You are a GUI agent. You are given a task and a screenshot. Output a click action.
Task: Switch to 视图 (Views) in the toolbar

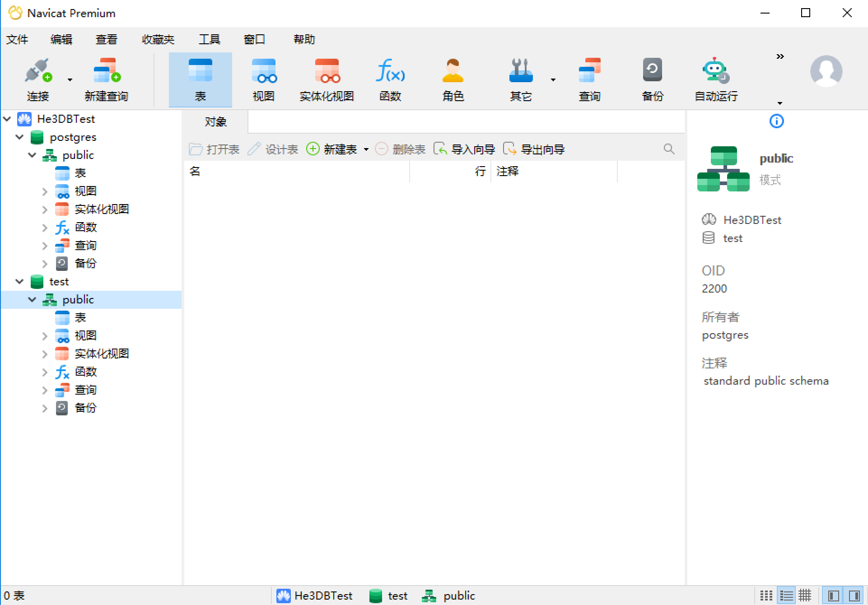pyautogui.click(x=264, y=79)
